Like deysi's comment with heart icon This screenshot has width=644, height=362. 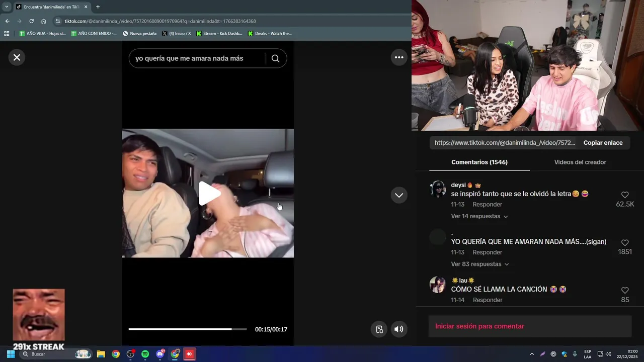tap(625, 195)
